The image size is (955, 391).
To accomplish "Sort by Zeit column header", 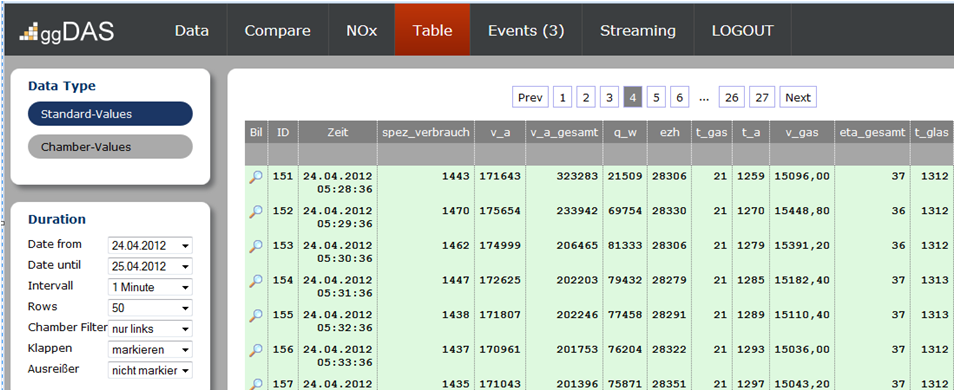I will [x=337, y=132].
